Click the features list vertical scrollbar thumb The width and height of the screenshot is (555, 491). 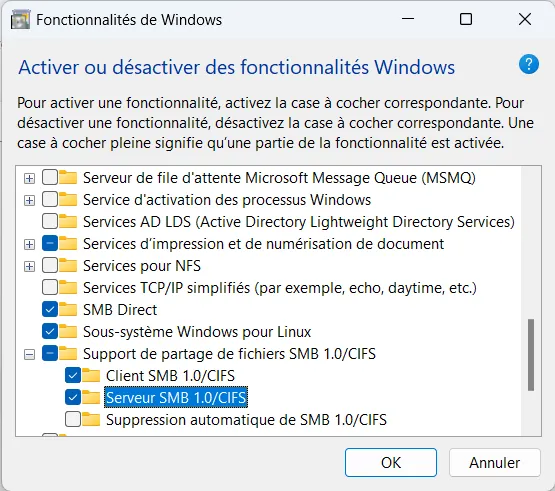point(531,355)
